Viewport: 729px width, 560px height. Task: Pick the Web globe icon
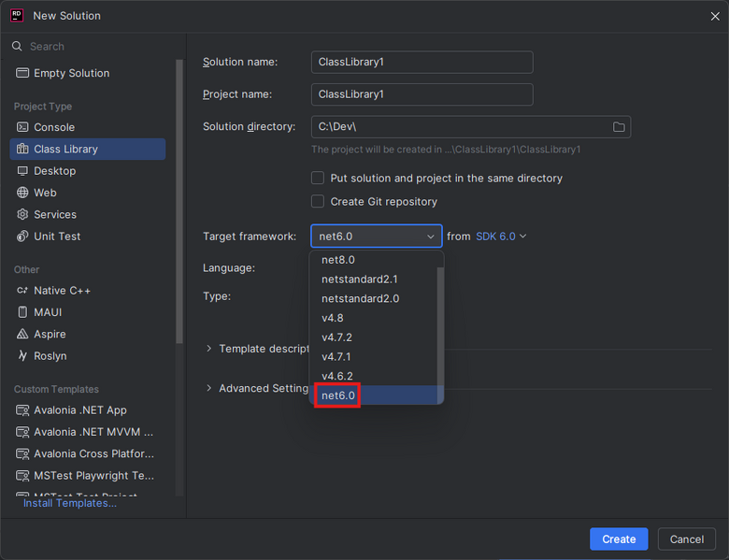22,193
